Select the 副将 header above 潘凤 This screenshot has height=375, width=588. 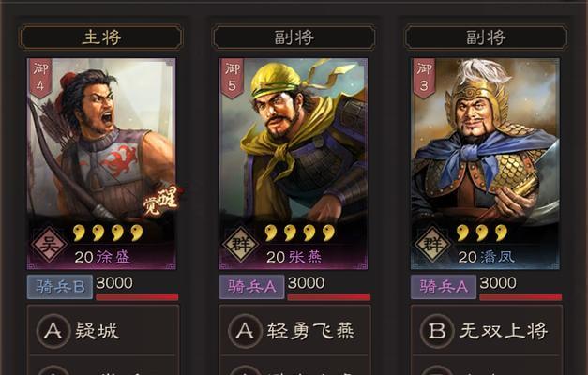pos(486,37)
